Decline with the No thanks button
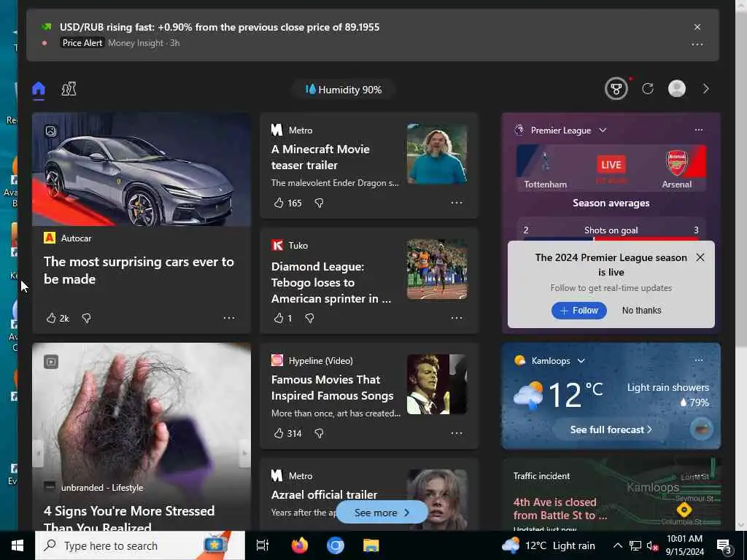 click(641, 311)
